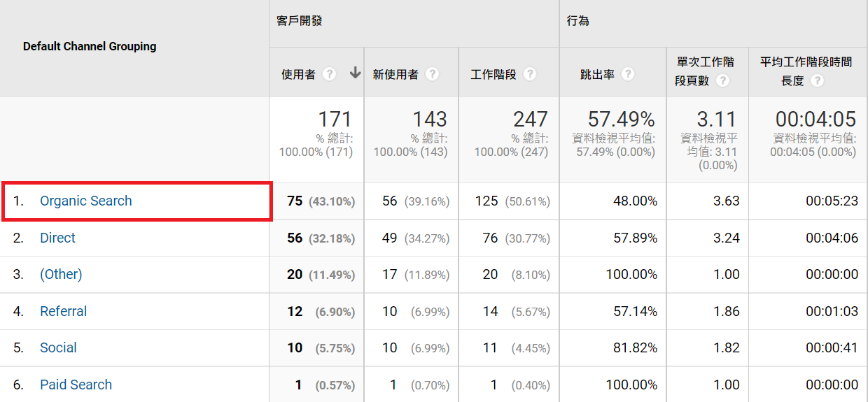Image resolution: width=868 pixels, height=402 pixels.
Task: Sort by 平均工作階段時間長度 column header
Action: click(x=806, y=71)
